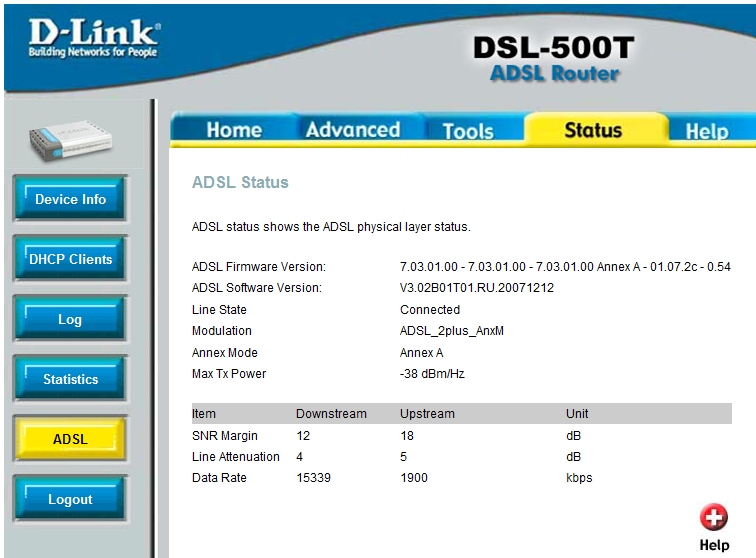The height and width of the screenshot is (558, 756).
Task: Open the Log page
Action: (x=70, y=319)
